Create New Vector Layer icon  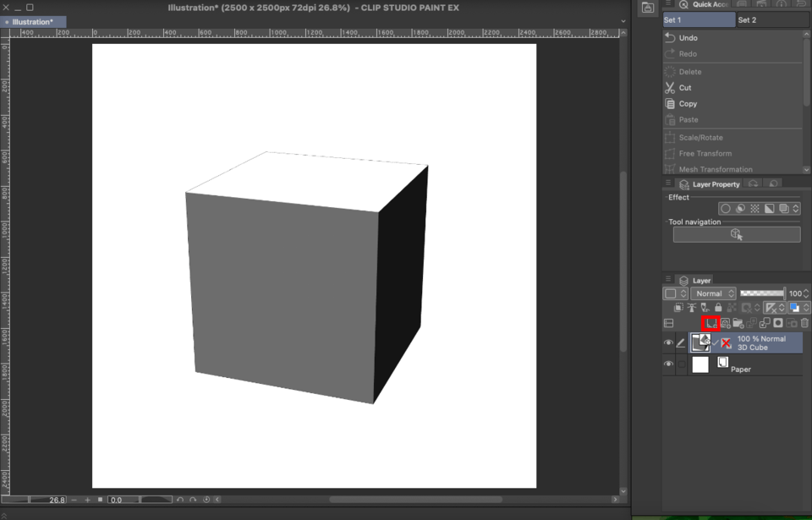click(x=726, y=323)
